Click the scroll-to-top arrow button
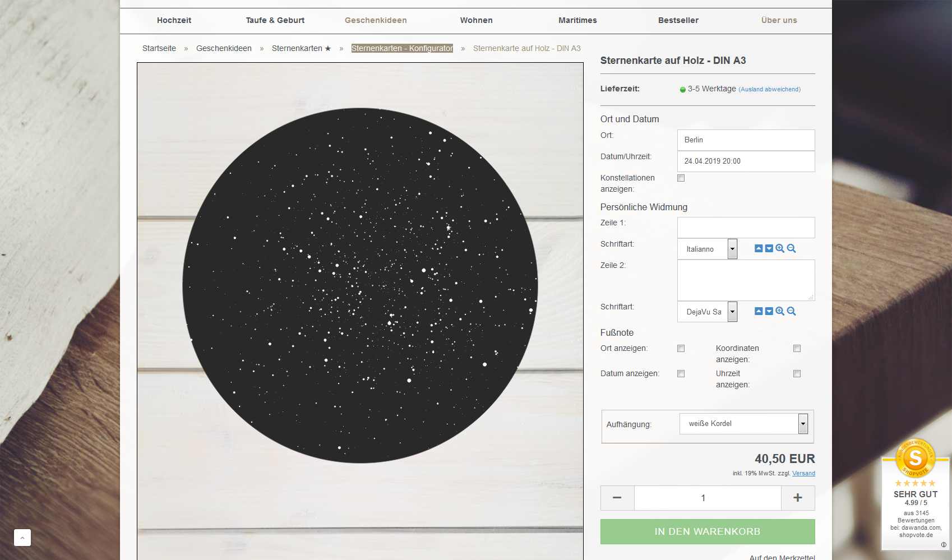The height and width of the screenshot is (560, 952). tap(22, 538)
